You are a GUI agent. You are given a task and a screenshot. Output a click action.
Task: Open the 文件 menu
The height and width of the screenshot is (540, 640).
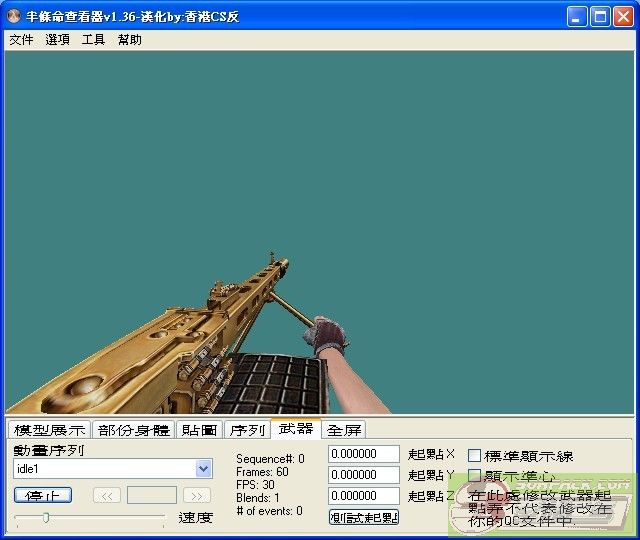(x=21, y=40)
